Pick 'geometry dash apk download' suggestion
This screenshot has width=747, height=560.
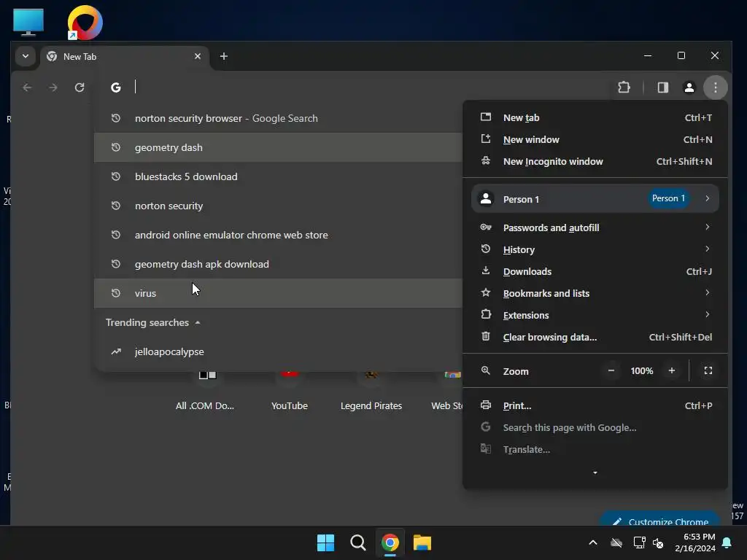click(278, 264)
